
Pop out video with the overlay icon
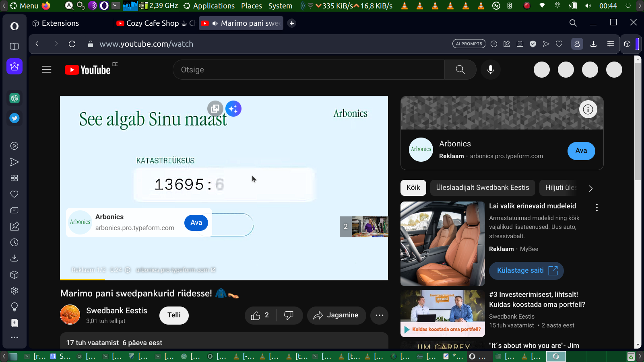(x=215, y=108)
